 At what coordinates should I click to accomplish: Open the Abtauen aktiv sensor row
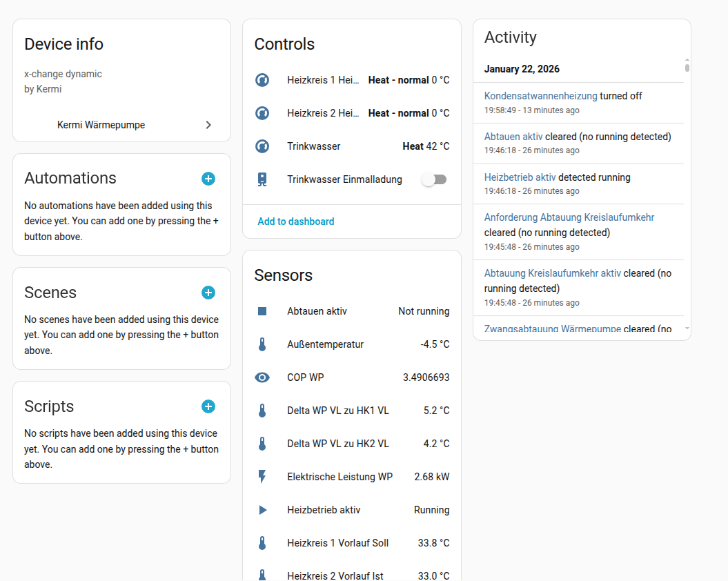[352, 311]
